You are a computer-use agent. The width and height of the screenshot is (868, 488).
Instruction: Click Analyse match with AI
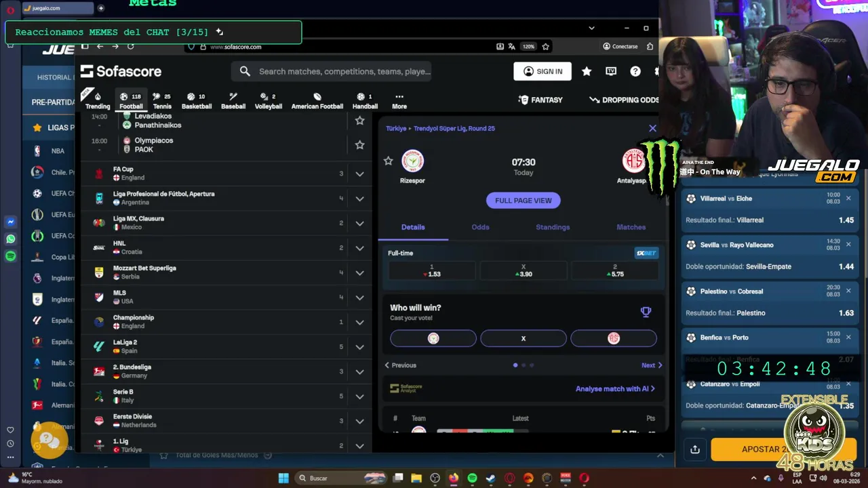pyautogui.click(x=615, y=389)
